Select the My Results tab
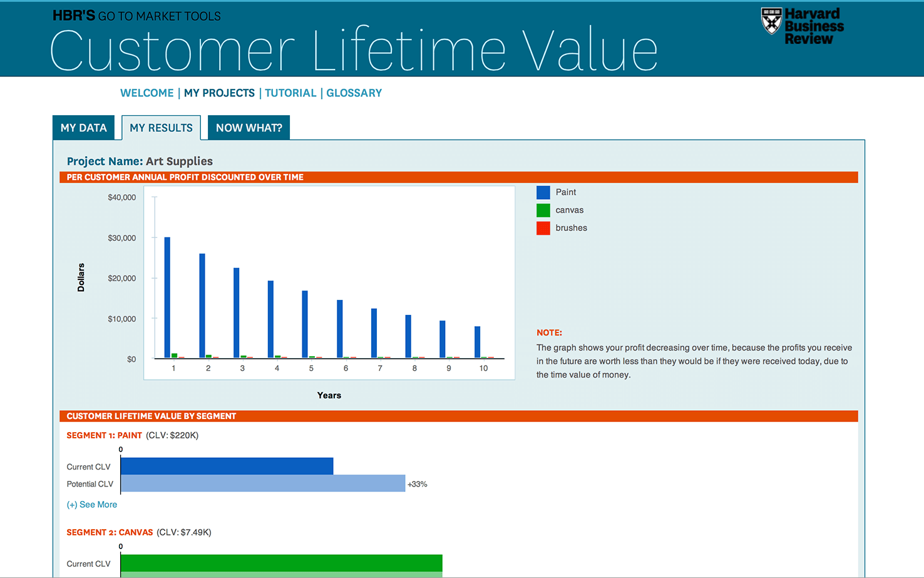This screenshot has height=578, width=924. pos(161,128)
